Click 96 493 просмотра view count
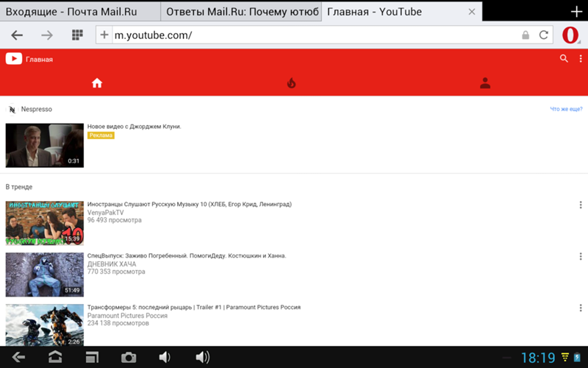 (115, 220)
